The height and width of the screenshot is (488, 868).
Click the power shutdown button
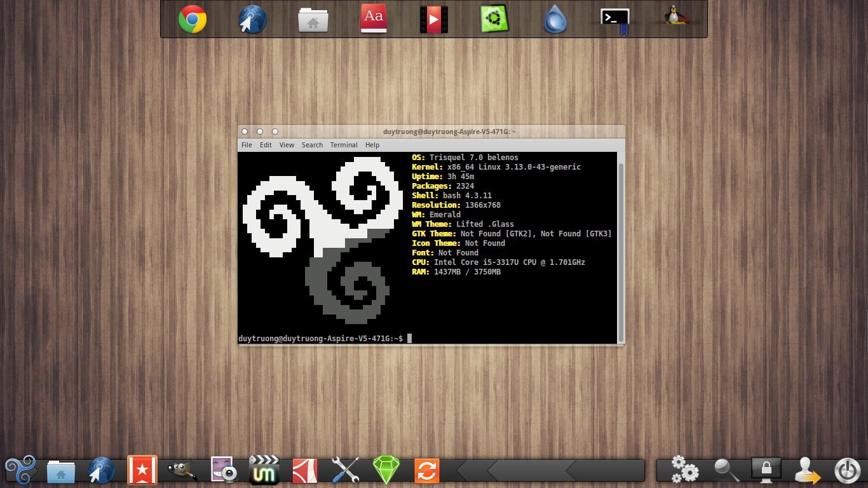(848, 471)
